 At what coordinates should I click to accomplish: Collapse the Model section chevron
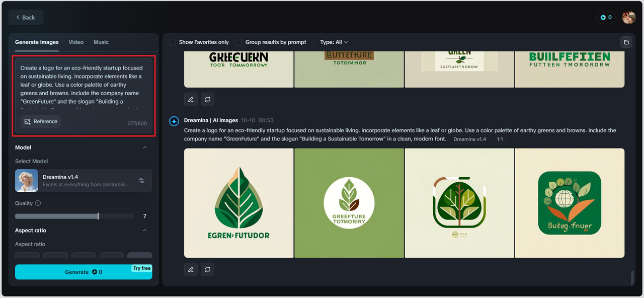click(x=145, y=147)
